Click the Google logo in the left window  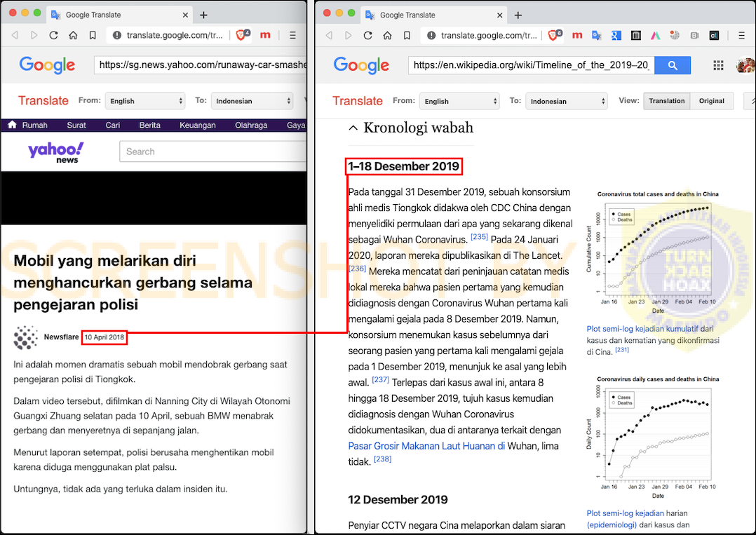47,65
